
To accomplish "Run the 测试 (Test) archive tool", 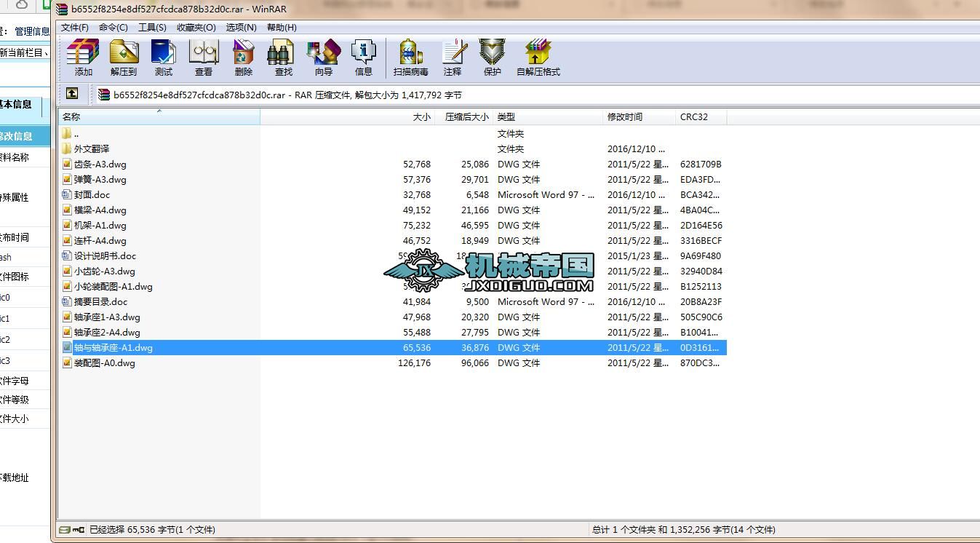I will tap(164, 52).
